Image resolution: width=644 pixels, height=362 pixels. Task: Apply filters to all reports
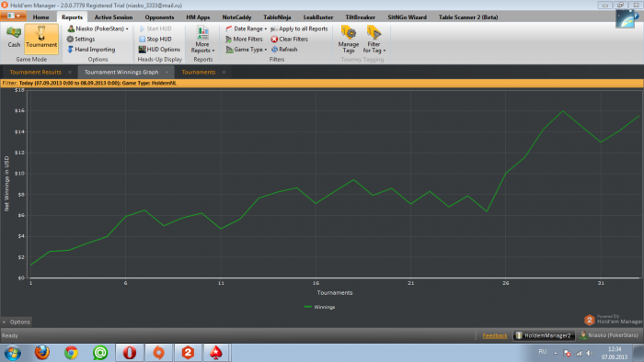coord(299,28)
